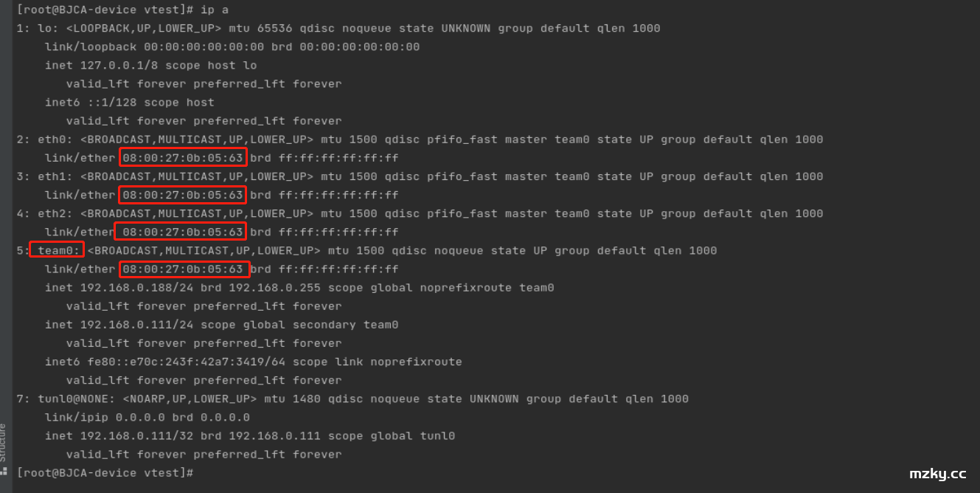Open the Structure tool window icon
The height and width of the screenshot is (493, 980).
click(x=4, y=469)
